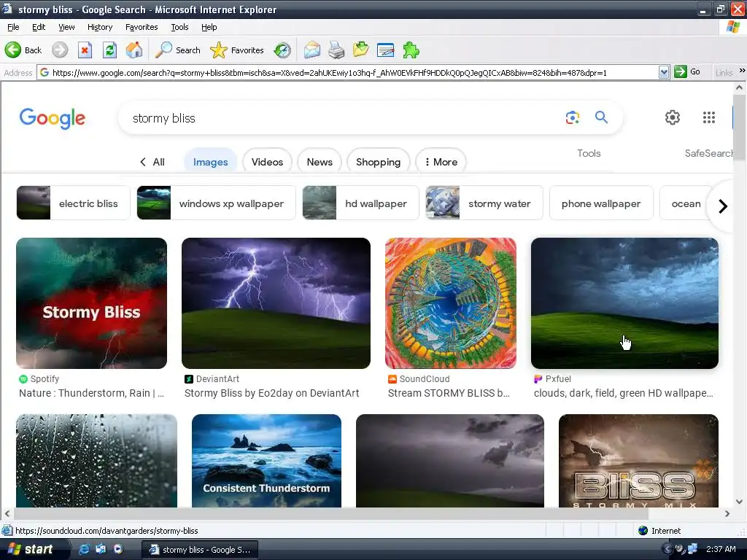Open the Bliss Stormy Mix thumbnail
Viewport: 747px width, 560px height.
(638, 461)
